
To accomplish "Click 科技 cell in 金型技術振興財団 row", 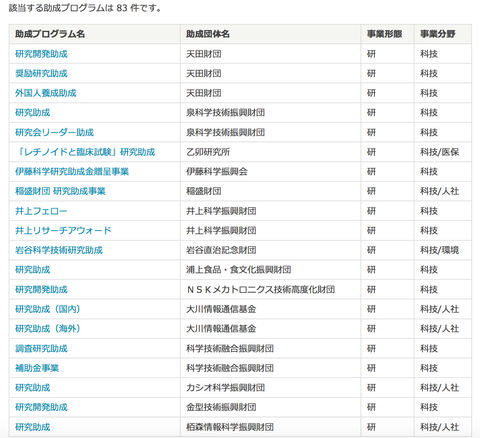I will click(x=443, y=407).
